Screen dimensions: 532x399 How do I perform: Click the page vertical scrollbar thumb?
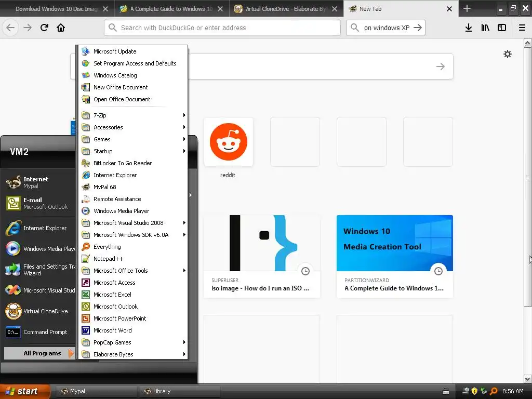coord(528,177)
